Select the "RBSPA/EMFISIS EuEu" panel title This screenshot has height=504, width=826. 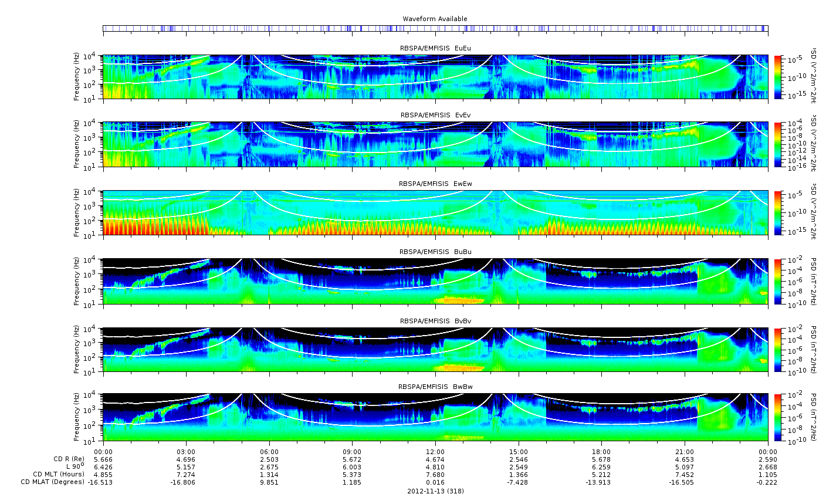[x=435, y=48]
